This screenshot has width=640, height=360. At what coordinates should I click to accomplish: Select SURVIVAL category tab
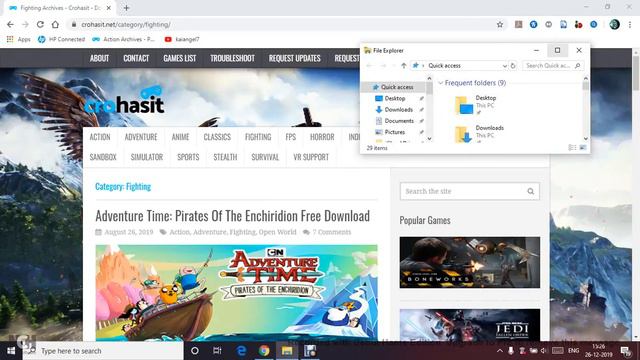tap(265, 157)
